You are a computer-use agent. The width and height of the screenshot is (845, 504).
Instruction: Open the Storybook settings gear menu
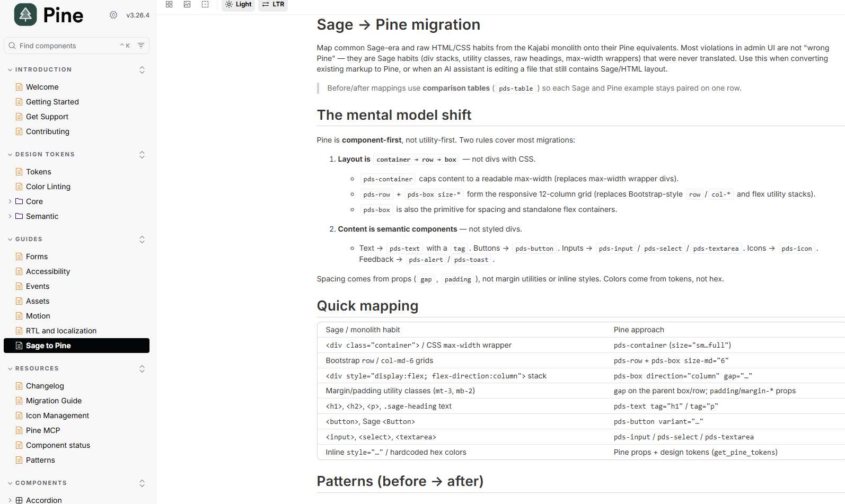pos(113,15)
